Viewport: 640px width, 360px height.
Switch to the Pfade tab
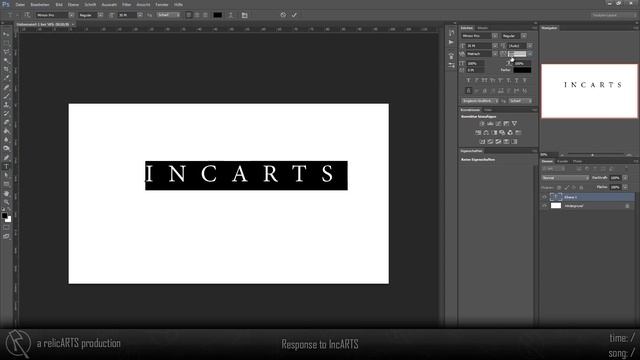[578, 161]
